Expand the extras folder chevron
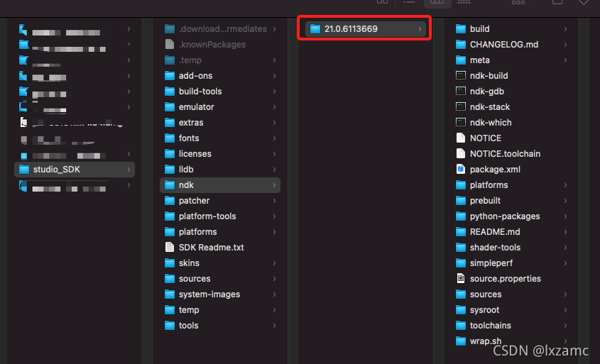This screenshot has height=364, width=600. tap(274, 122)
